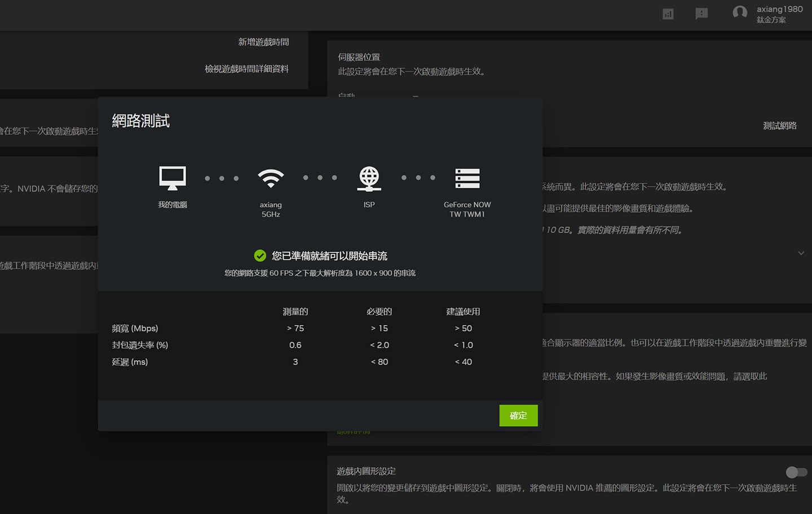The image size is (812, 514).
Task: Click the 您已準備就緒可以開始串流 status text
Action: [x=329, y=256]
